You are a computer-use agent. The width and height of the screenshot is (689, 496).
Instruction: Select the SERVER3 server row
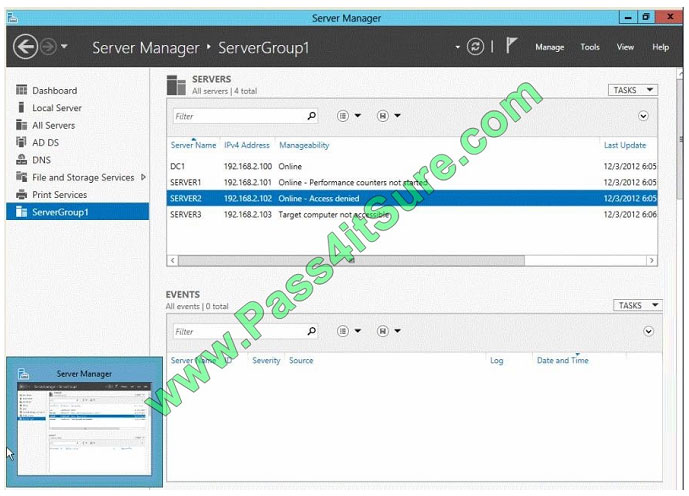412,214
